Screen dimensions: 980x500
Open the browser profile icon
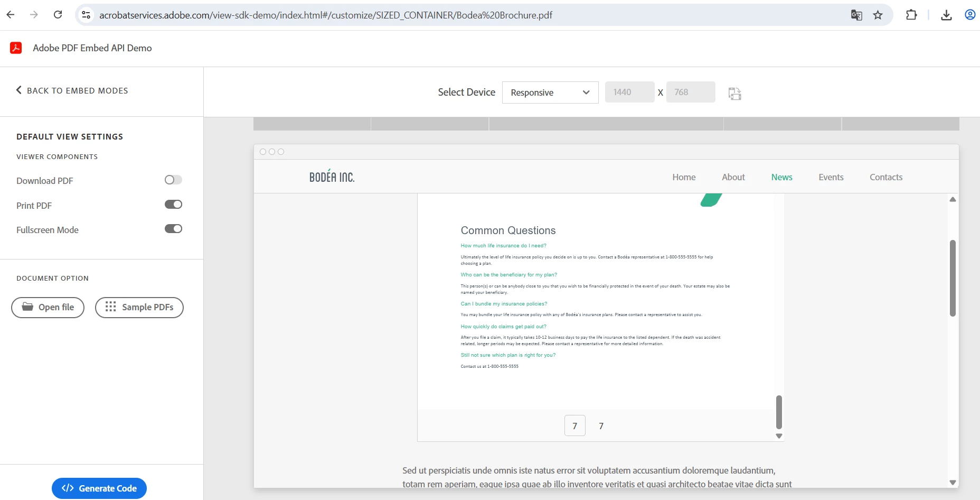click(970, 15)
